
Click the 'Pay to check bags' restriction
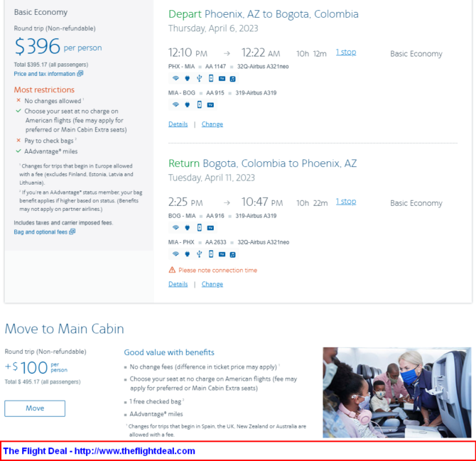(49, 141)
